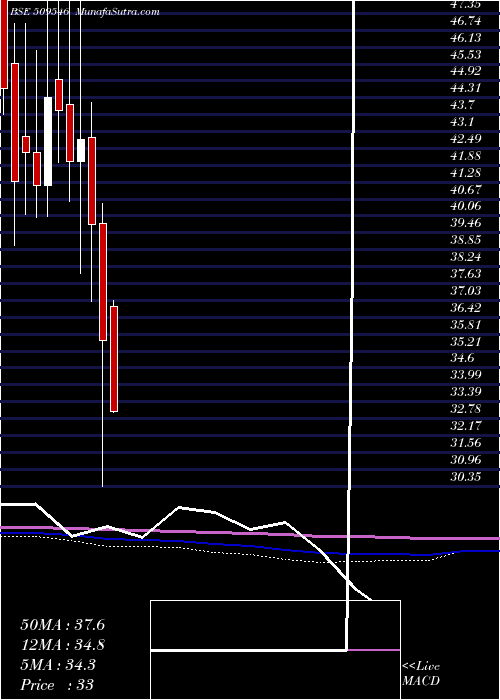Click price axis label 30.96
500x700 pixels.
click(466, 460)
